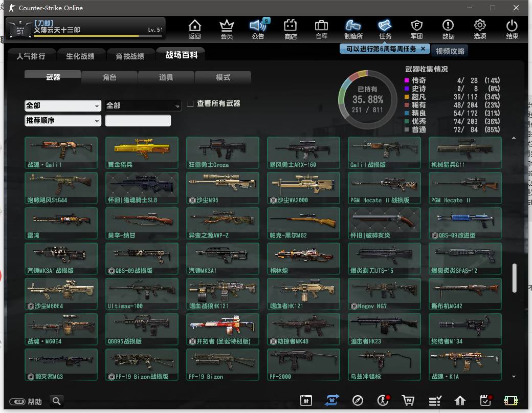Viewport: 532px width, 413px height.
Task: Click the 视频攻略 button
Action: click(450, 51)
